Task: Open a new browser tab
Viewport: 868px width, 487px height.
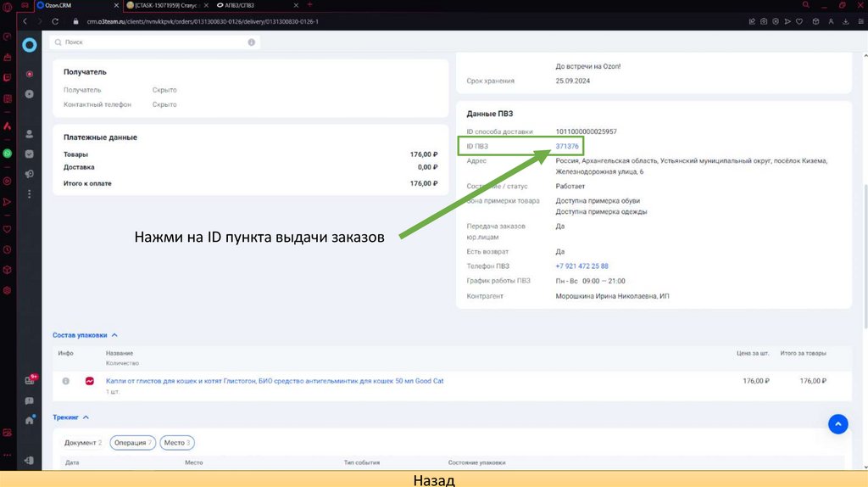Action: tap(310, 5)
